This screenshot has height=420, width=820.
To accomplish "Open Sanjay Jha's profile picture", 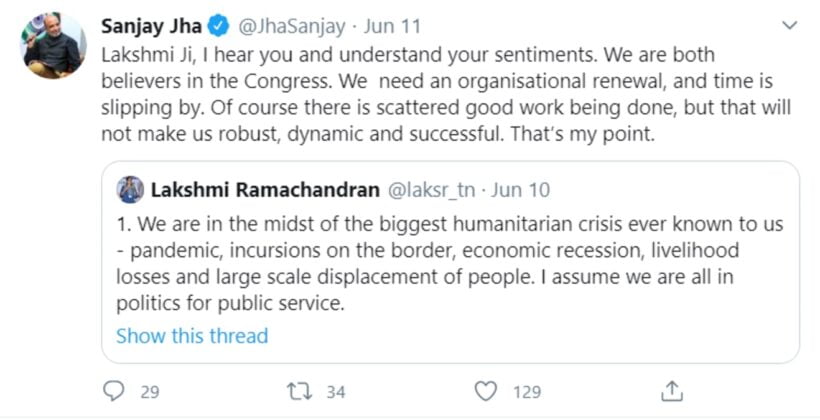I will pyautogui.click(x=53, y=45).
